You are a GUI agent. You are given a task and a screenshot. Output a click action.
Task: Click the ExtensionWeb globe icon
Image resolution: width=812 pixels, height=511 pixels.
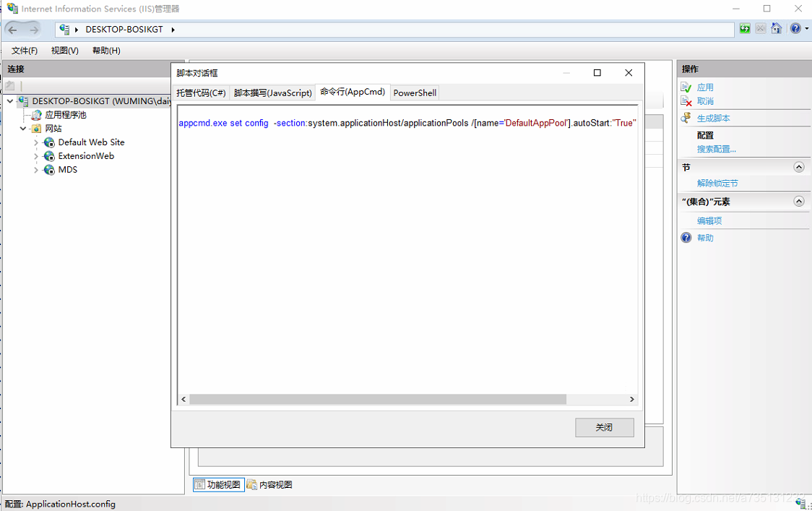click(49, 156)
